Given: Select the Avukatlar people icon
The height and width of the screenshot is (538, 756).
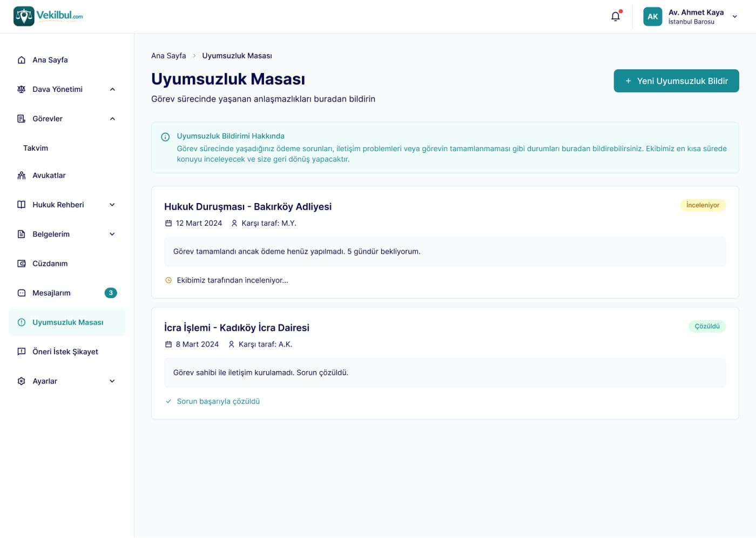Looking at the screenshot, I should tap(22, 176).
